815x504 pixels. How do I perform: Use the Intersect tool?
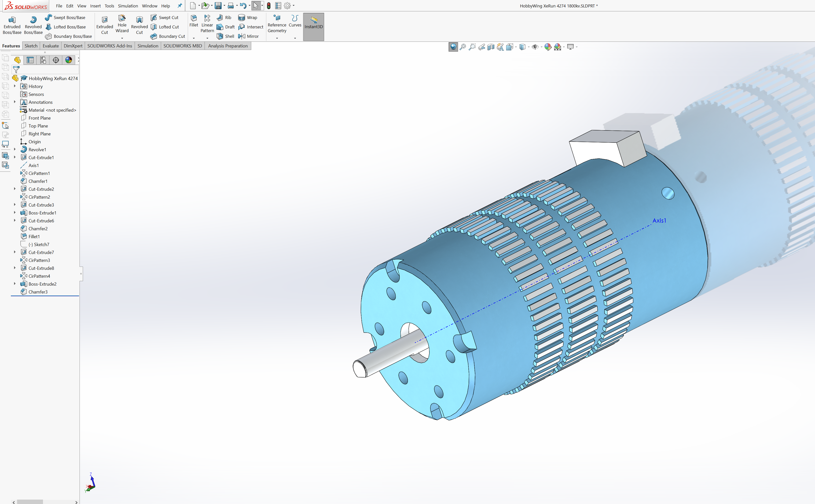(x=251, y=27)
